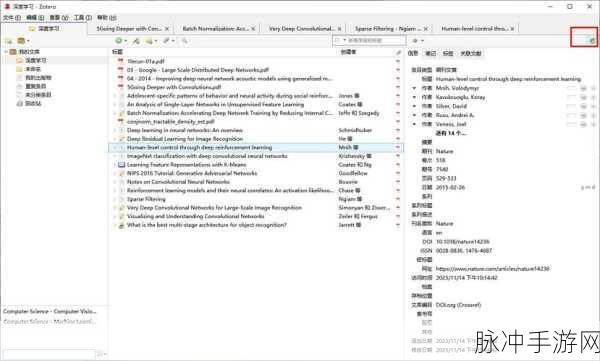Close the Sparse Filtering tab
Screen dimensions: 600x361
(x=426, y=29)
